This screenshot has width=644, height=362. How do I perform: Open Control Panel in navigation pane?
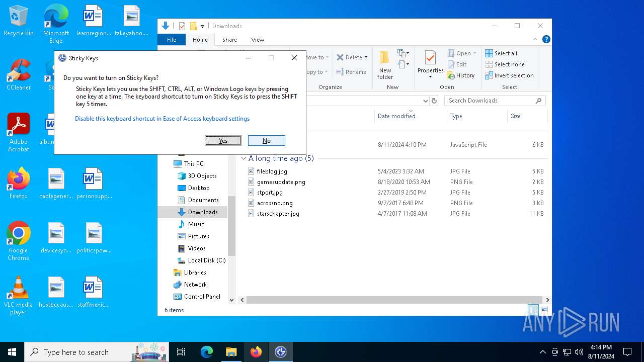point(202,297)
